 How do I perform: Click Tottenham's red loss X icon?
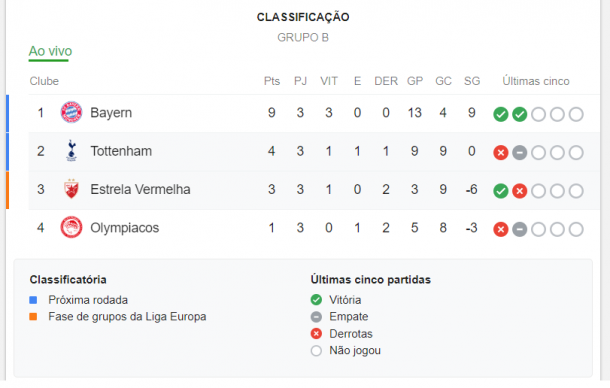[x=501, y=153]
